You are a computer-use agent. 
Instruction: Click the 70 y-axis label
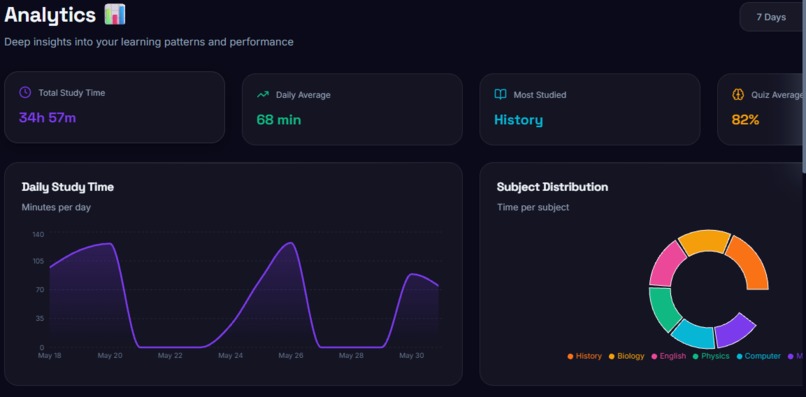click(40, 290)
